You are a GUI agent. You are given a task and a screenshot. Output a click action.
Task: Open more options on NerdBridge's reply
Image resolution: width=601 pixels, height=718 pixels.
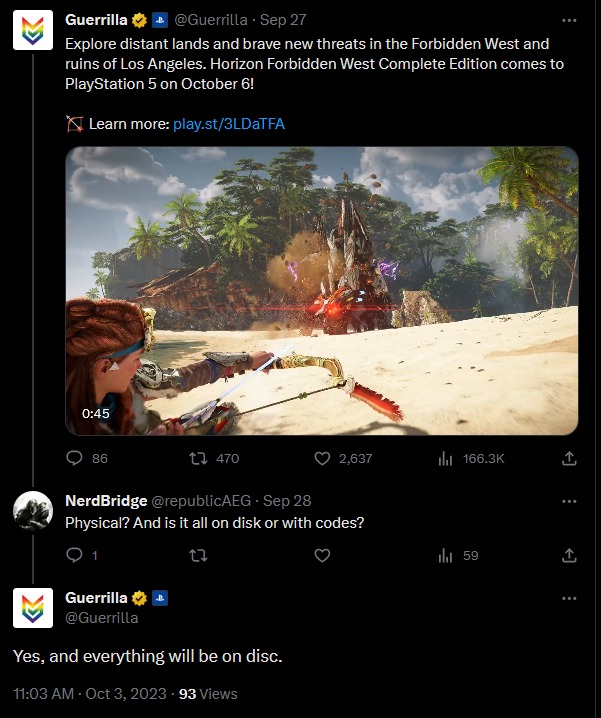point(569,500)
